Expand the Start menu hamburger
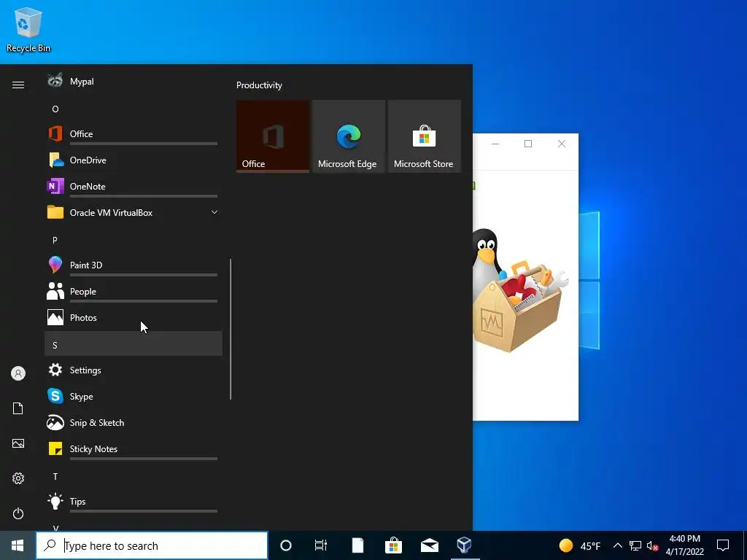 [18, 85]
